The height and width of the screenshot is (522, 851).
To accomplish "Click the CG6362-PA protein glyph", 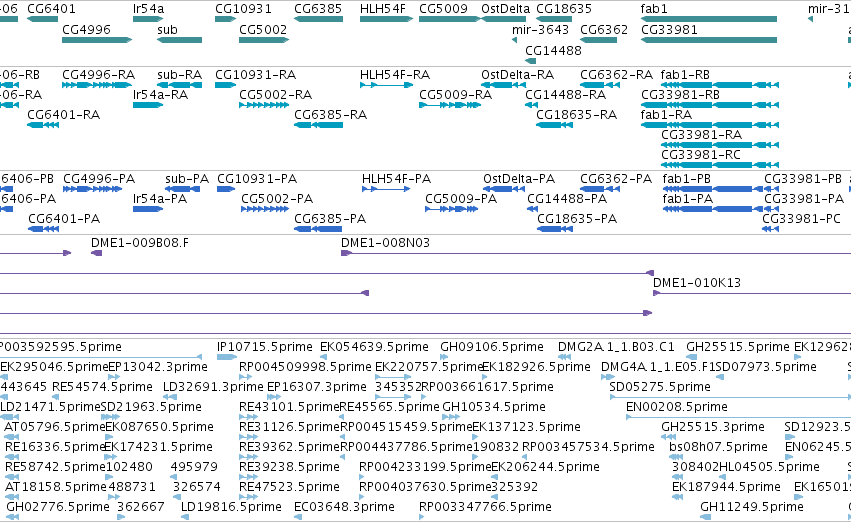I will pos(600,189).
